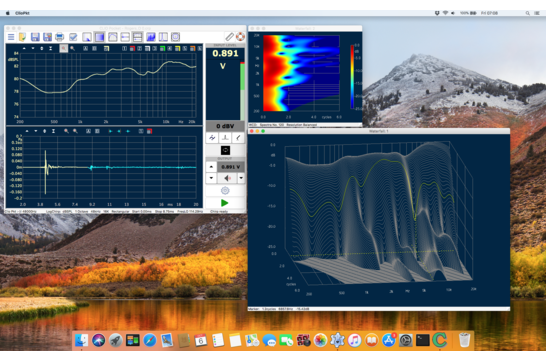Open the ClioPkt application menu

pos(22,13)
